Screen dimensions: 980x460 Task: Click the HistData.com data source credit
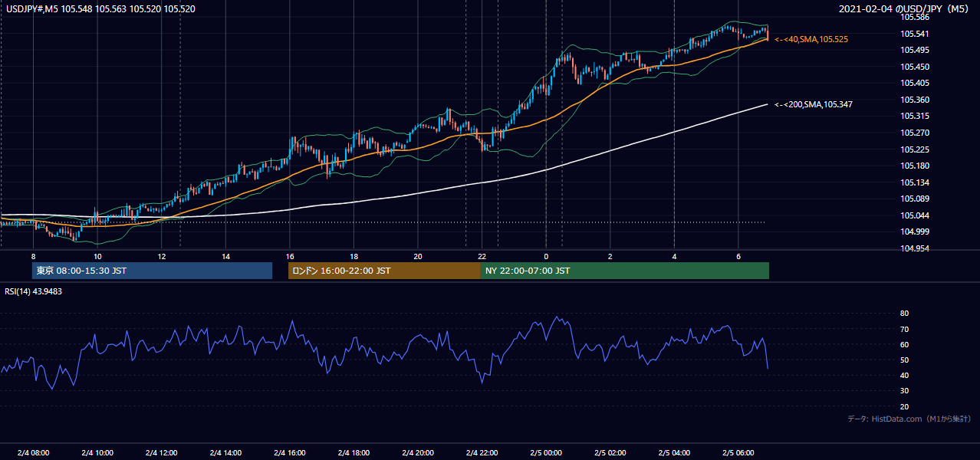point(909,419)
